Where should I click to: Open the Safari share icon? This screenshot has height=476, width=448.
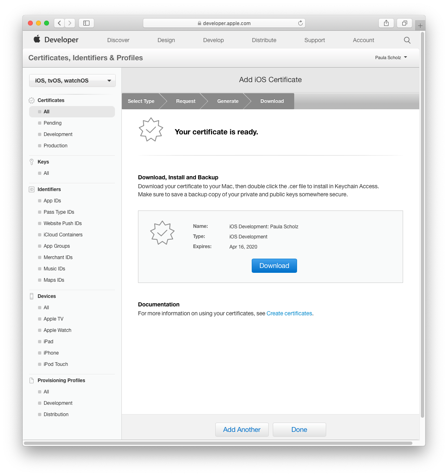[386, 23]
